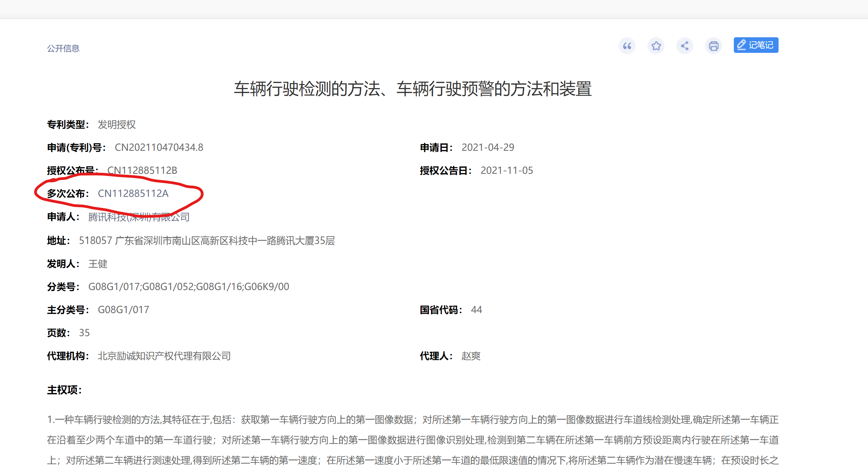Click application date 2021-04-29
The width and height of the screenshot is (868, 473).
coord(488,147)
